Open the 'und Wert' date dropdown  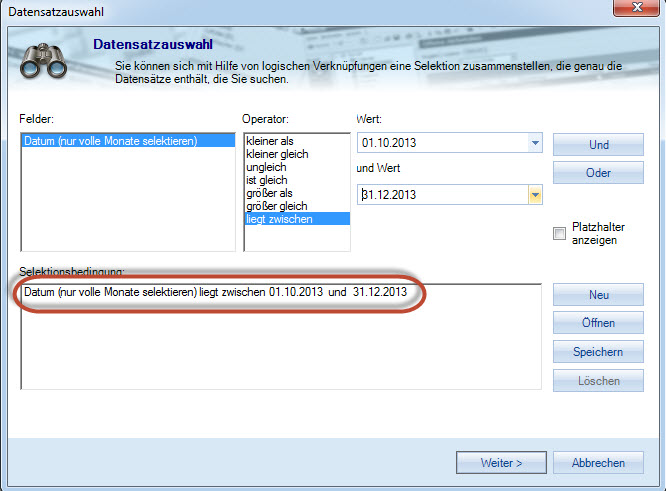[535, 194]
